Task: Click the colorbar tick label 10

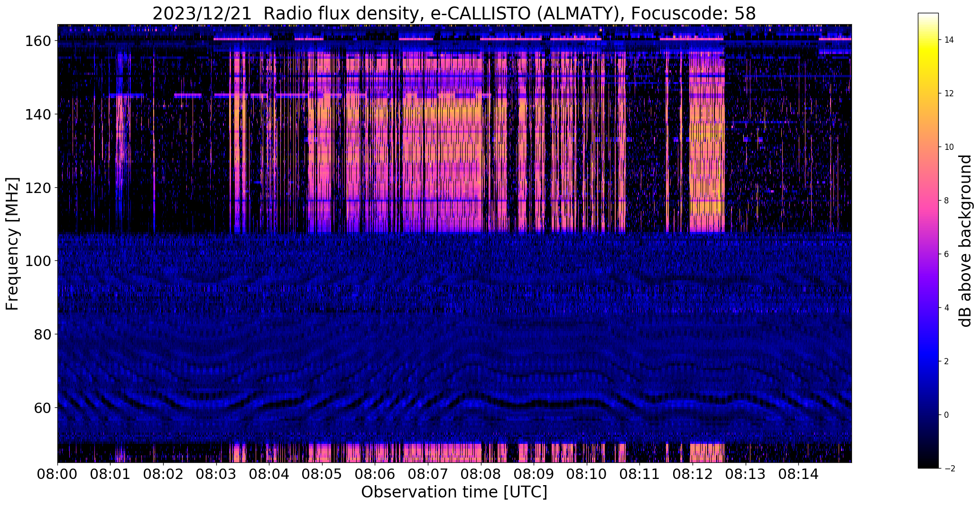Action: point(949,147)
